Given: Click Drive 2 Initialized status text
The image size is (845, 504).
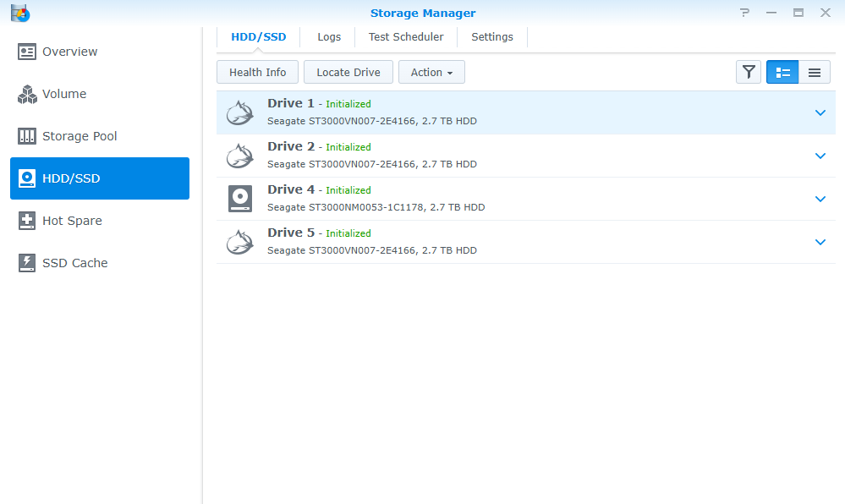Looking at the screenshot, I should pos(348,147).
